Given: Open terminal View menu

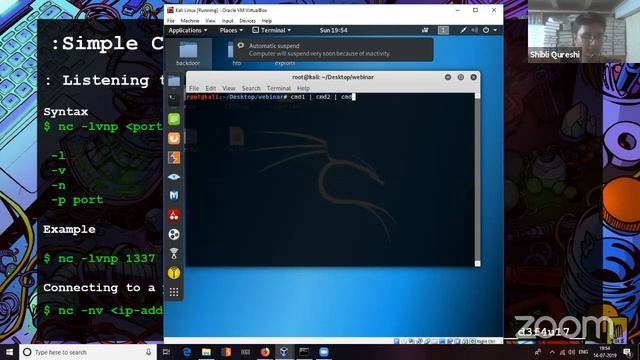Looking at the screenshot, I should coord(229,88).
